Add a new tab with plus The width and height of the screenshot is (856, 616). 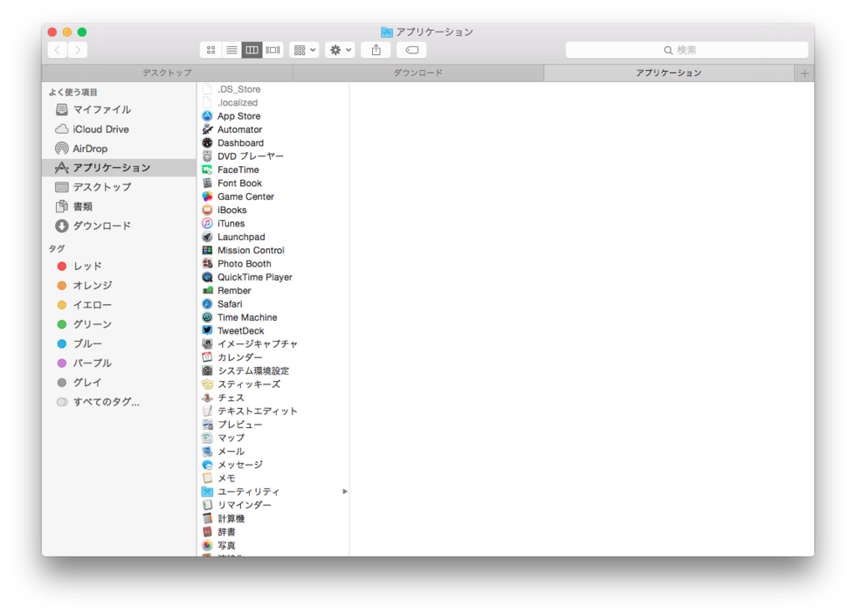(x=805, y=73)
